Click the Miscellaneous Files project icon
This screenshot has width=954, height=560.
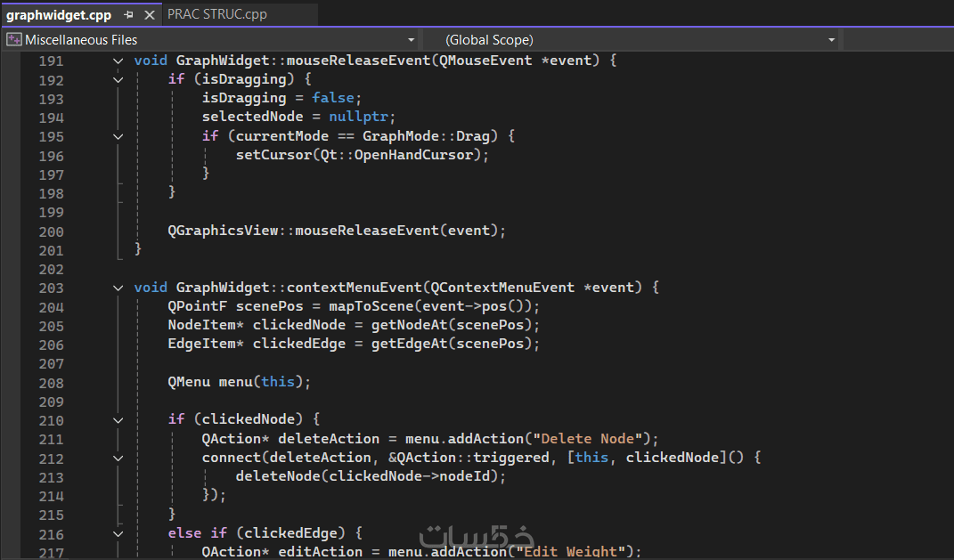click(14, 39)
